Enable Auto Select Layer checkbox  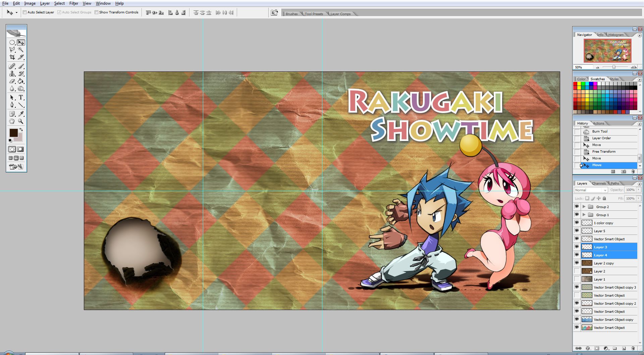point(25,12)
